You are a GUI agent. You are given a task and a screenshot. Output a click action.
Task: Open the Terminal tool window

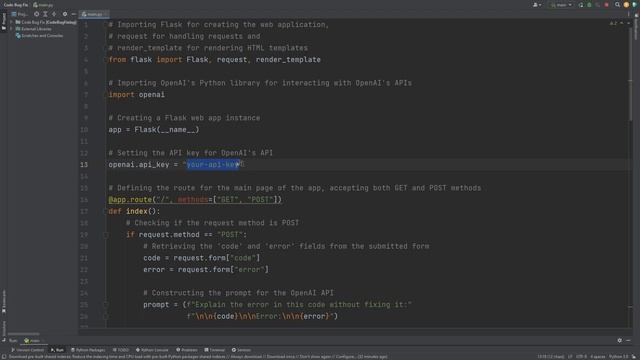point(214,350)
